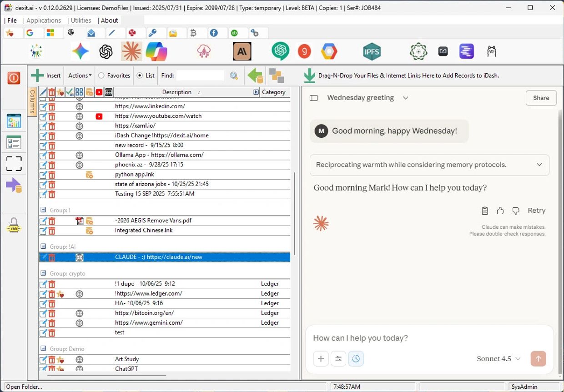Click the Find text input field

(x=200, y=75)
